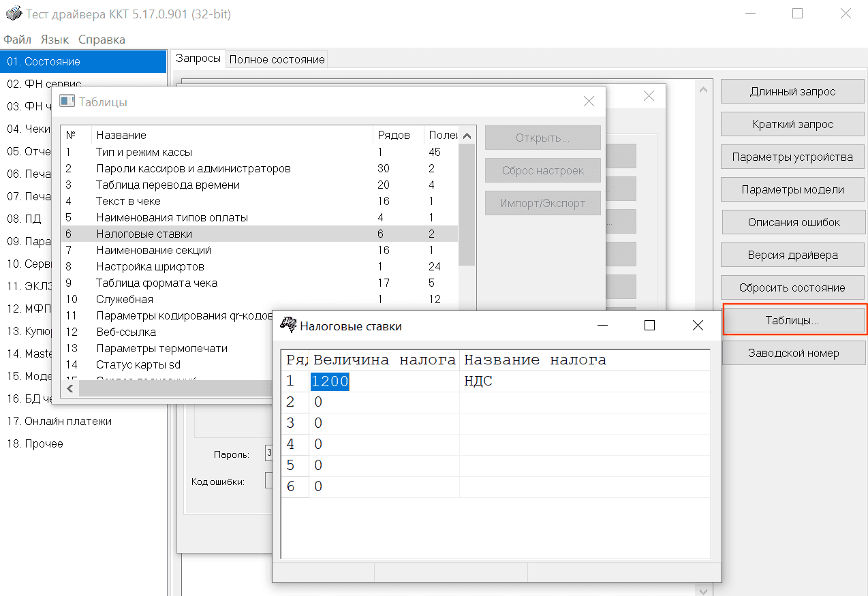Screen dimensions: 868x596
Task: Close the Таблицы dialog
Action: [589, 101]
